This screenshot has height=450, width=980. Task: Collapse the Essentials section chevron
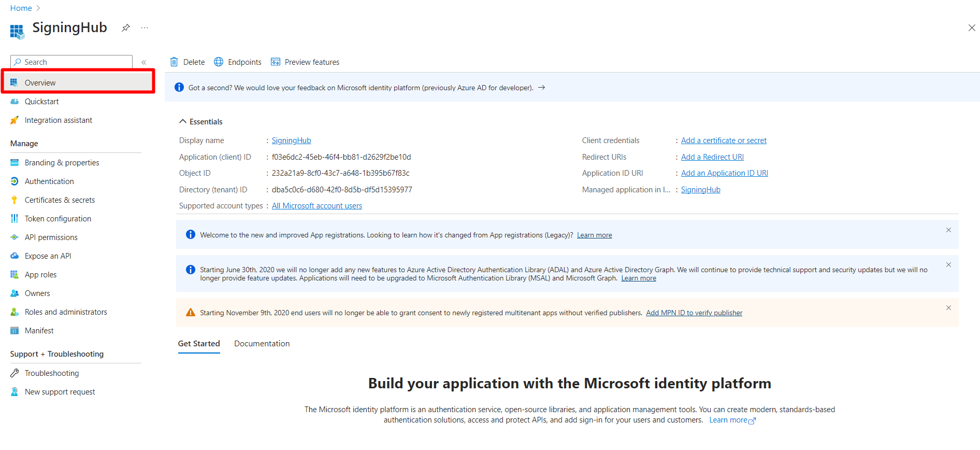[x=182, y=121]
